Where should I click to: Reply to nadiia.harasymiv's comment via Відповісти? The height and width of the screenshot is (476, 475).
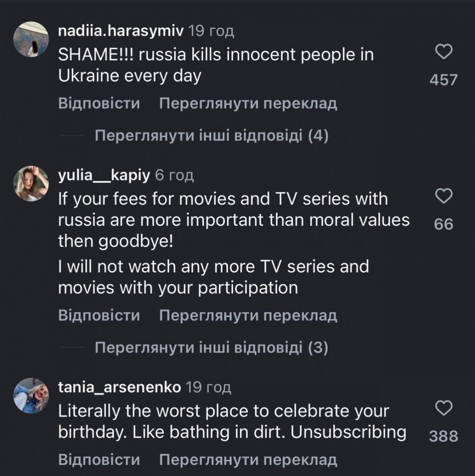[x=99, y=104]
